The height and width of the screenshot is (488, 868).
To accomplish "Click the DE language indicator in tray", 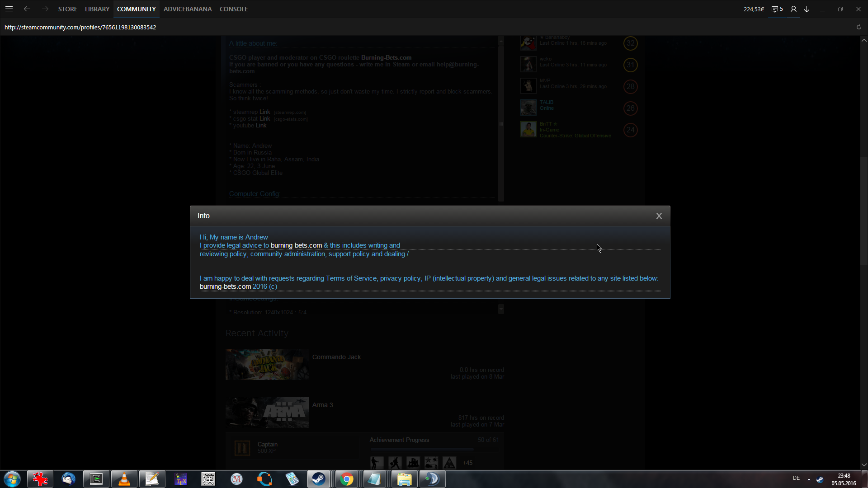I will click(796, 478).
